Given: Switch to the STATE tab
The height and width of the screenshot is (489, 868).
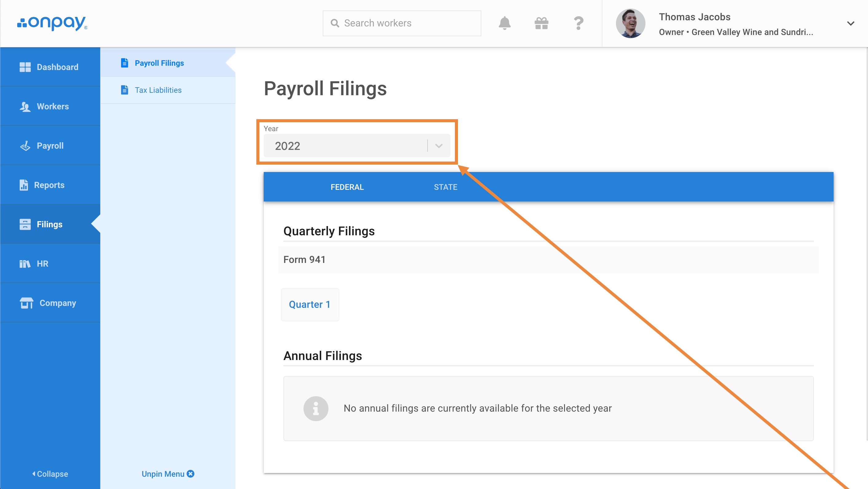Looking at the screenshot, I should 445,187.
